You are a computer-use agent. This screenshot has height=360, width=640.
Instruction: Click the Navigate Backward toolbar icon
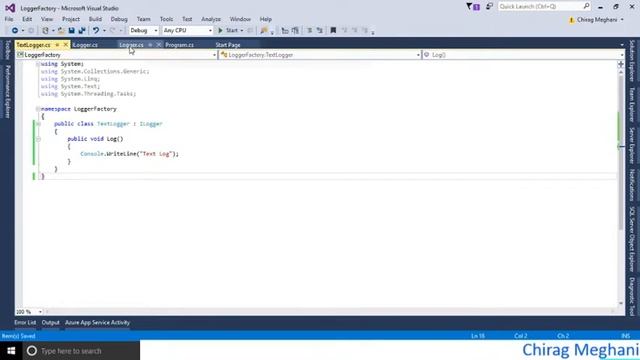tap(15, 31)
